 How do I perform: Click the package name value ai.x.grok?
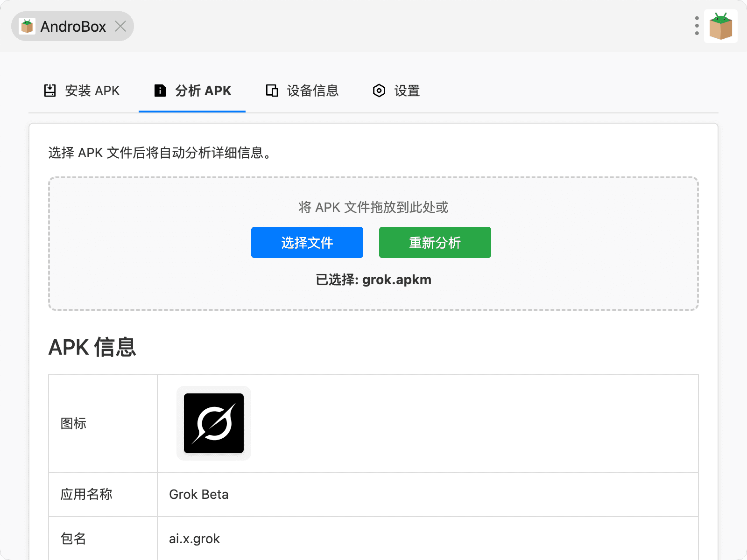(x=194, y=539)
